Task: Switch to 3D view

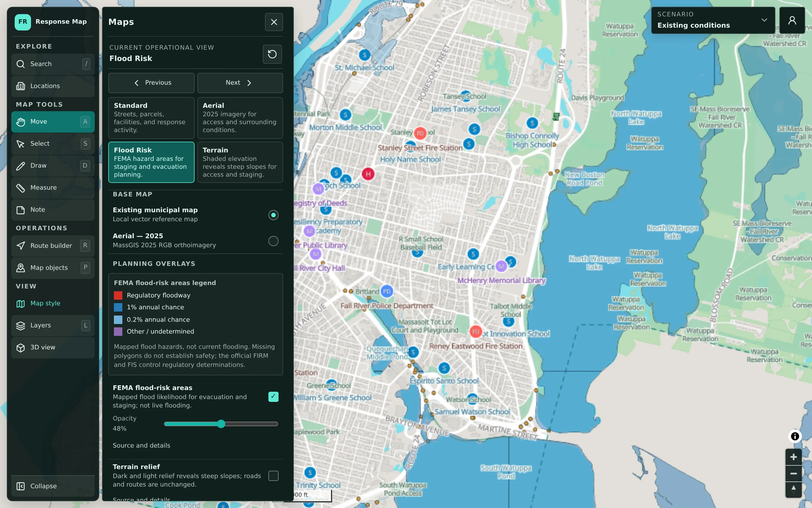Action: click(53, 347)
